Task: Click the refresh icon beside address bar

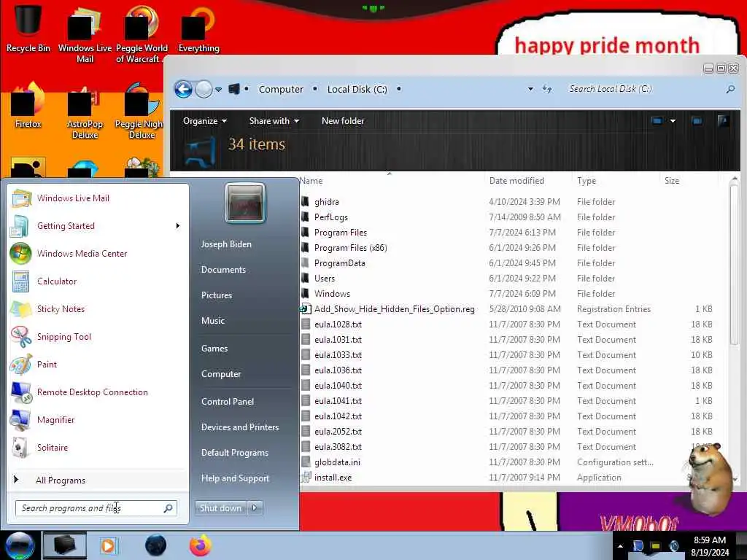Action: click(547, 89)
